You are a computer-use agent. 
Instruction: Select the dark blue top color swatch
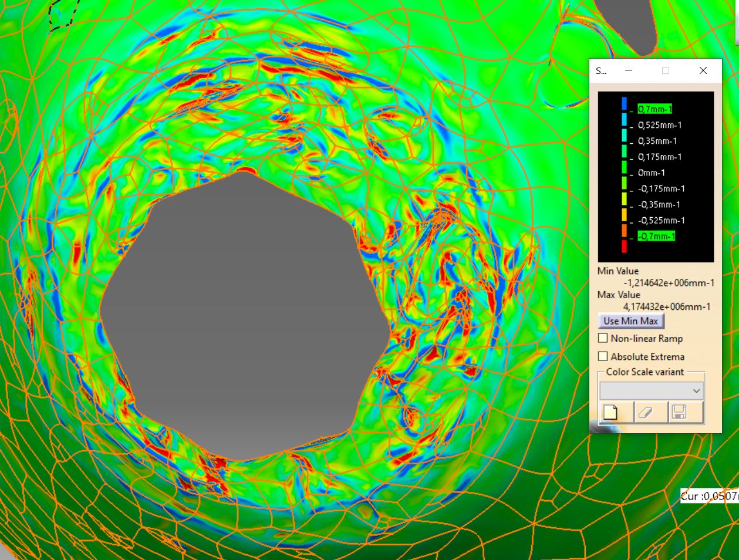tap(624, 103)
